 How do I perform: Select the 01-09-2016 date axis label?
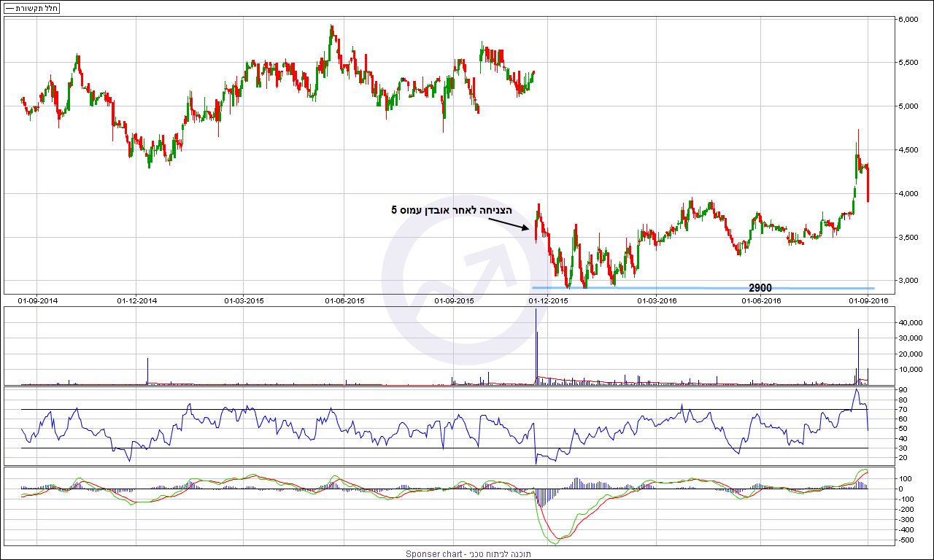(x=867, y=300)
